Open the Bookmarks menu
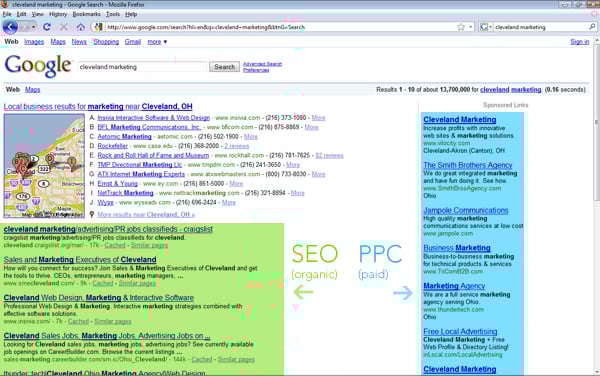 (87, 14)
